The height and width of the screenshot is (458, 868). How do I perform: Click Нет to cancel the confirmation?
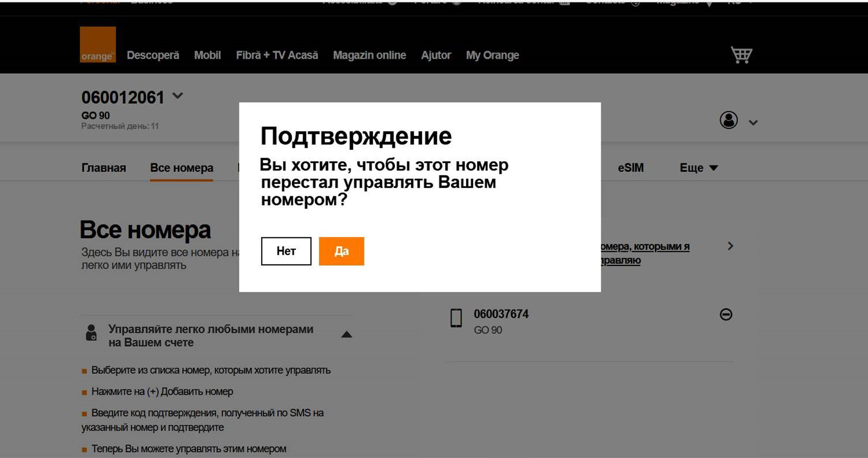tap(286, 251)
